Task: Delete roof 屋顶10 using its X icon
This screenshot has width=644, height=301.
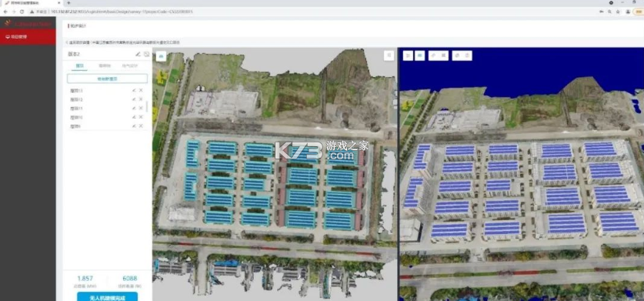Action: click(x=141, y=117)
